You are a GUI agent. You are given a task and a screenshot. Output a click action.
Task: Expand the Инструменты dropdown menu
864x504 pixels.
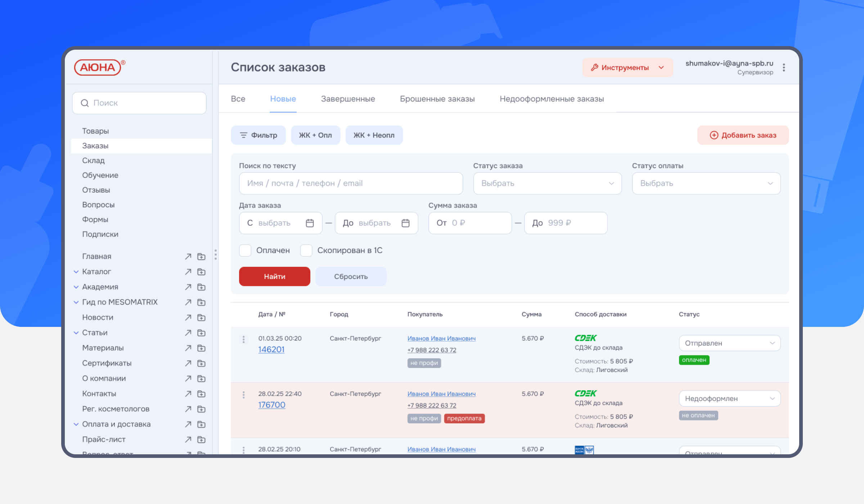627,68
